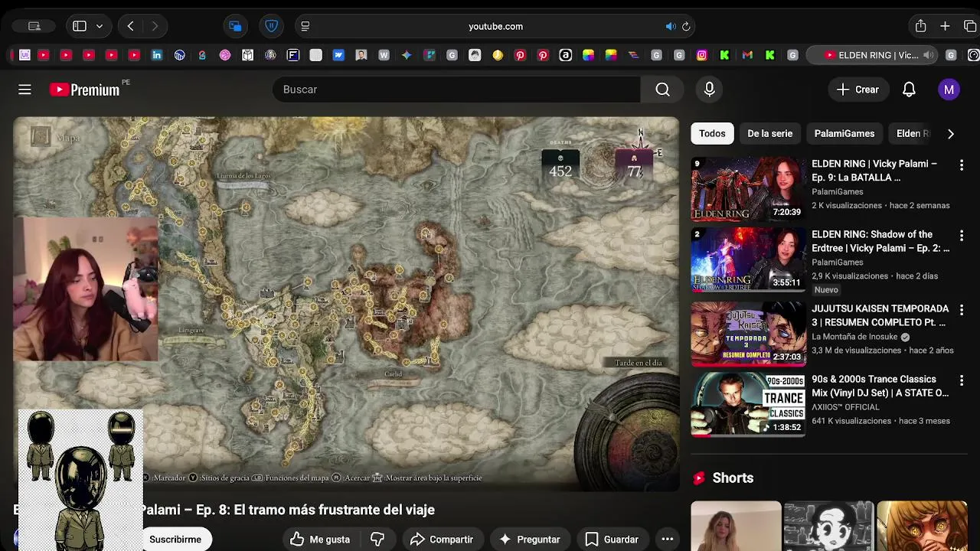Mute audio on ELDEN RING tab speaker

pos(928,55)
